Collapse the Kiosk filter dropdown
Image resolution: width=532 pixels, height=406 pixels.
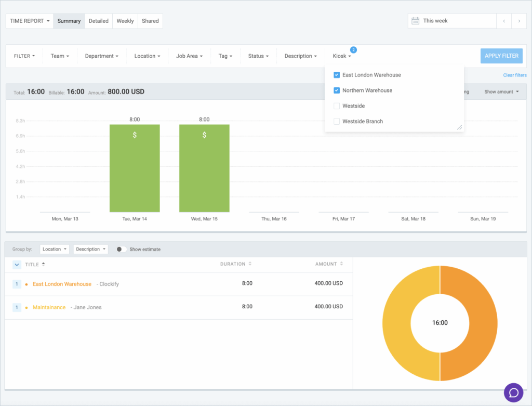point(342,56)
